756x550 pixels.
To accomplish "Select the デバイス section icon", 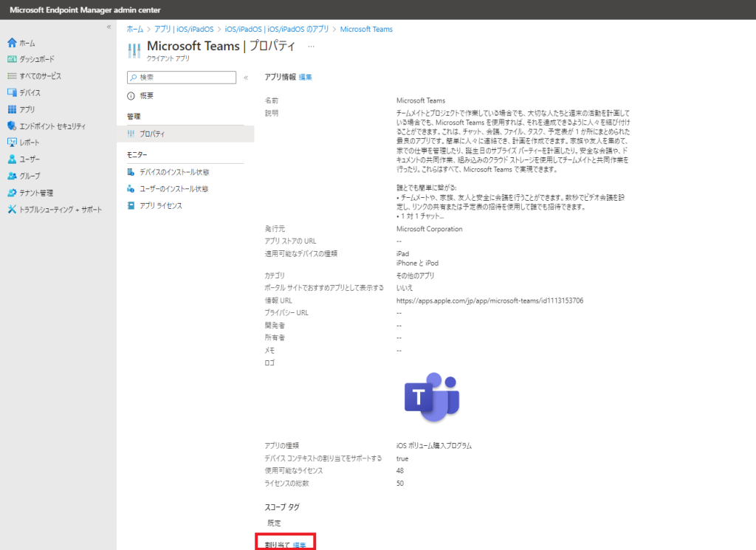I will click(31, 92).
